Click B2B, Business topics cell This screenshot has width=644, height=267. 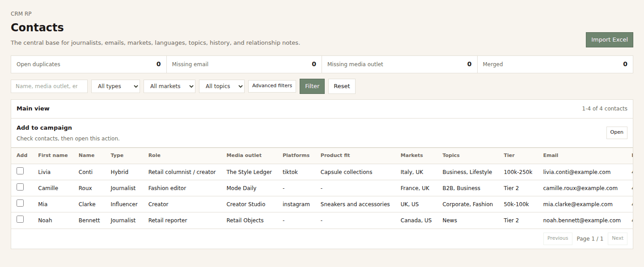pos(462,188)
